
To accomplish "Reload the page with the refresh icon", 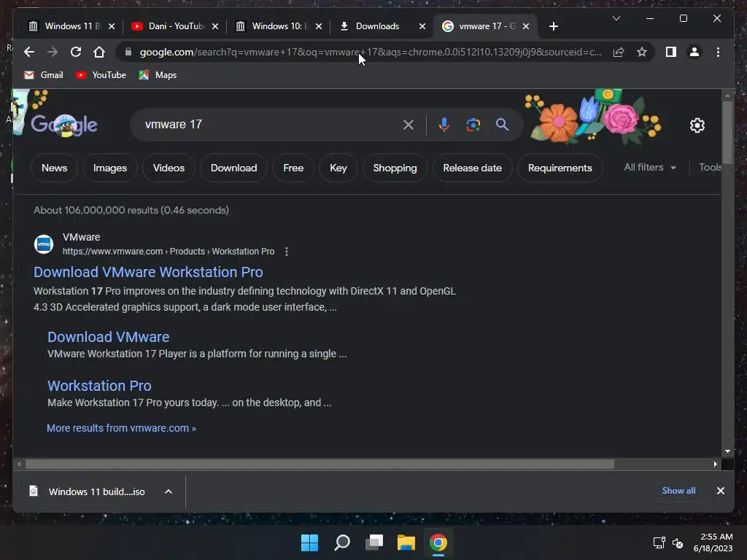I will click(76, 52).
